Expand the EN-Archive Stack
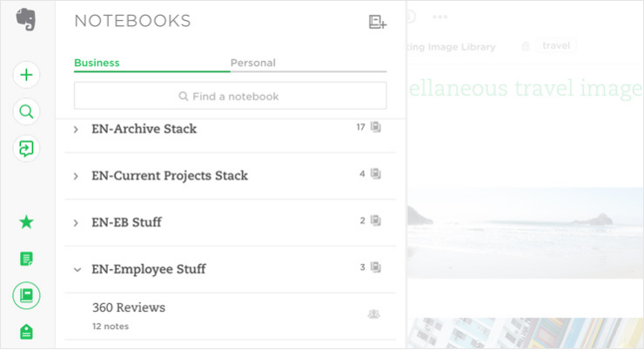The width and height of the screenshot is (644, 350). click(x=77, y=129)
